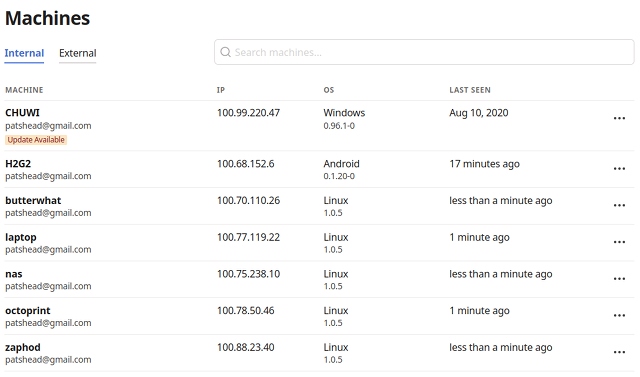This screenshot has width=640, height=377.
Task: Select the octoprint machine name
Action: [28, 311]
